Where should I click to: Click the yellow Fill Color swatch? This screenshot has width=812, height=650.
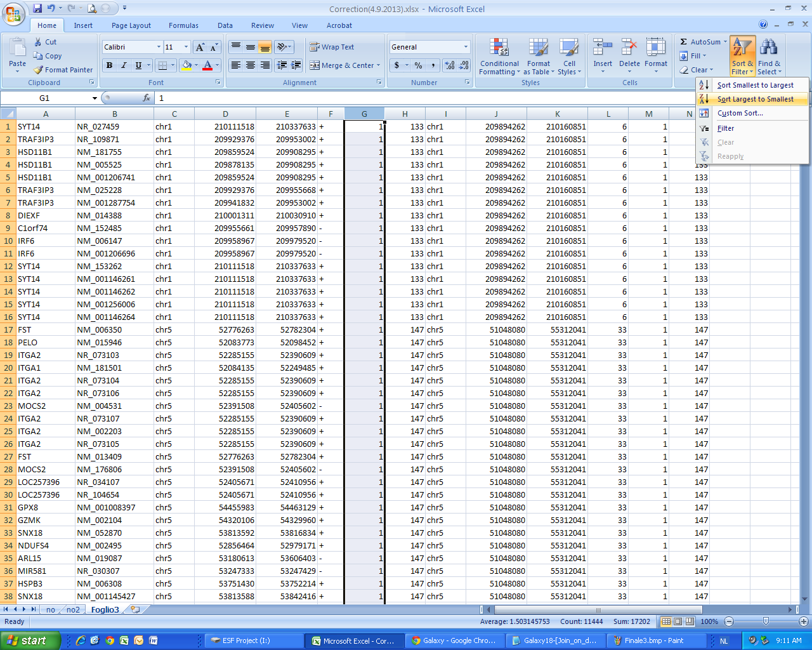tap(187, 65)
